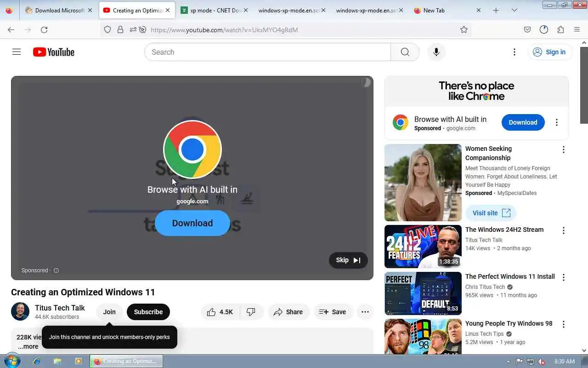588x368 pixels.
Task: Open YouTube settings three-dot menu
Action: 514,52
